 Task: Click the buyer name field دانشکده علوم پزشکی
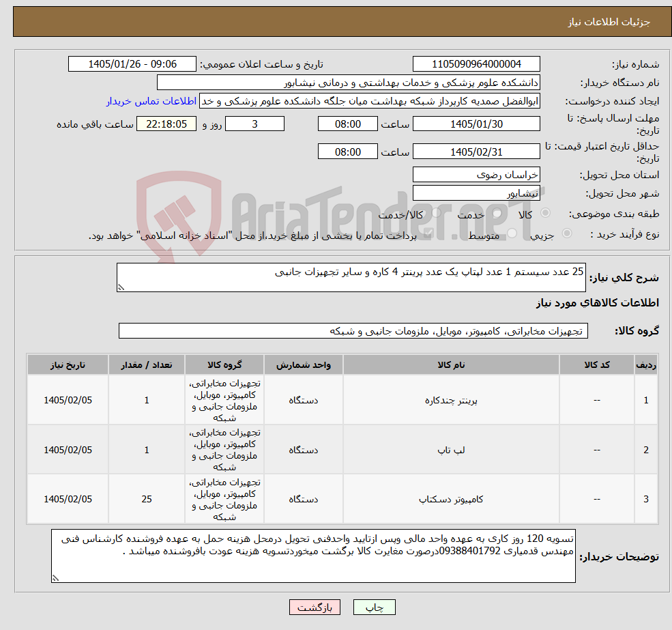point(349,83)
